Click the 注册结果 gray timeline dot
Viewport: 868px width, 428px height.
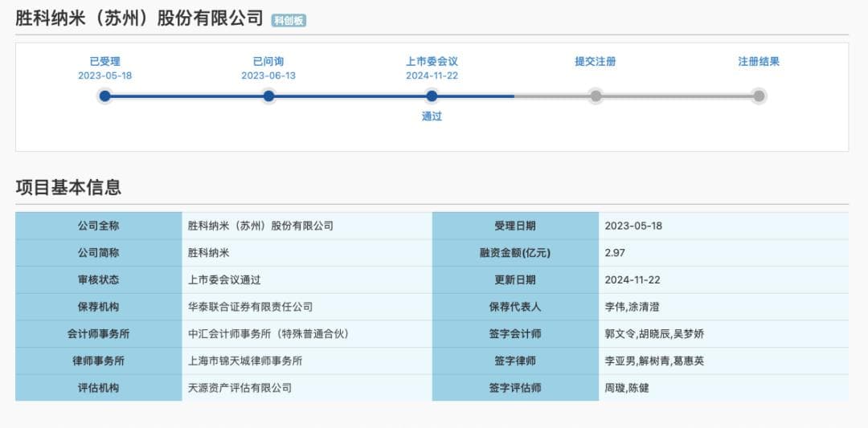coord(759,96)
